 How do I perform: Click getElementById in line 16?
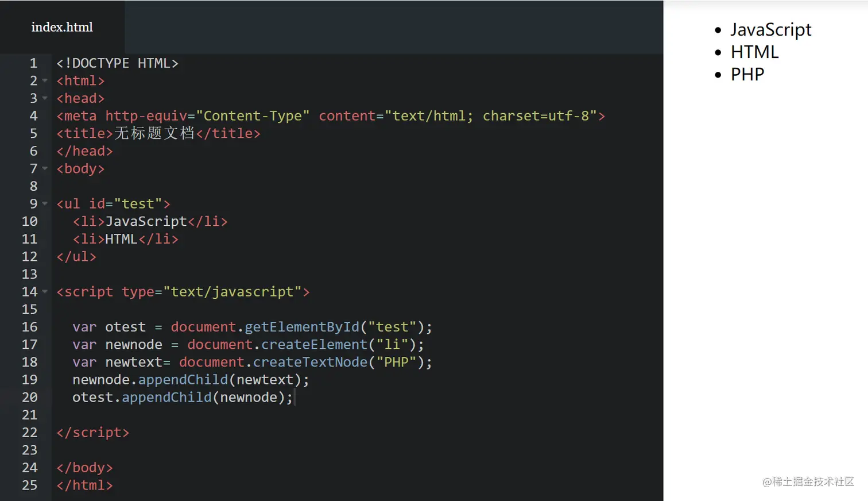point(302,327)
